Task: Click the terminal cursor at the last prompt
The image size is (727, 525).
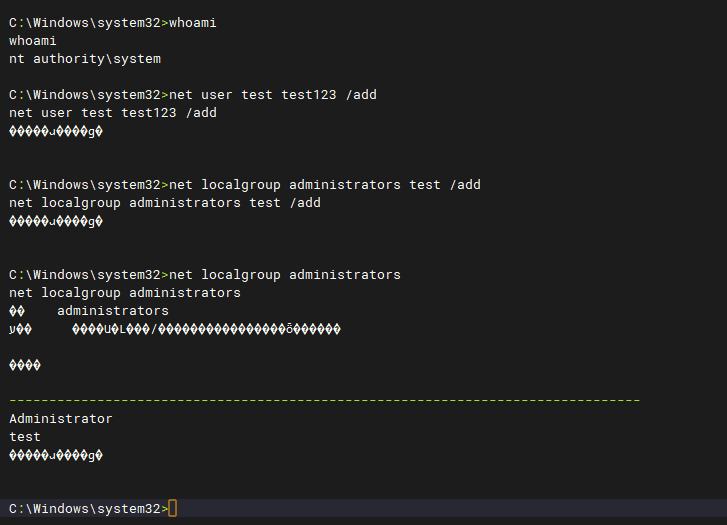Action: pos(173,509)
